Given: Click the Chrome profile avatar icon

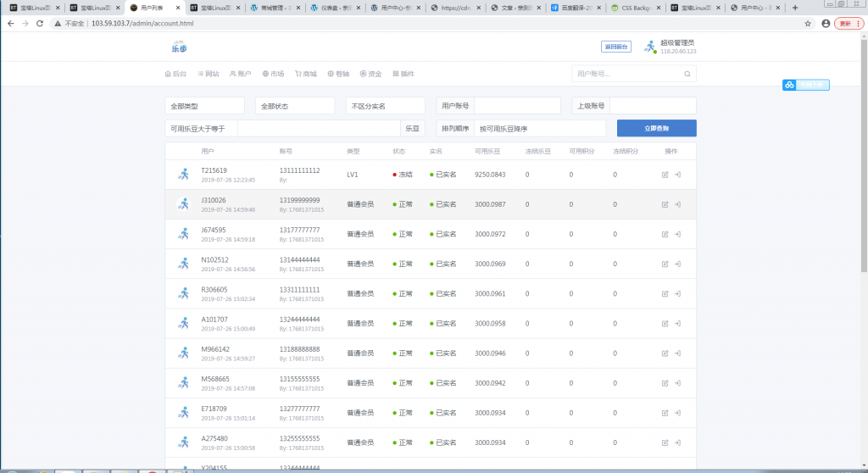Looking at the screenshot, I should [x=826, y=23].
